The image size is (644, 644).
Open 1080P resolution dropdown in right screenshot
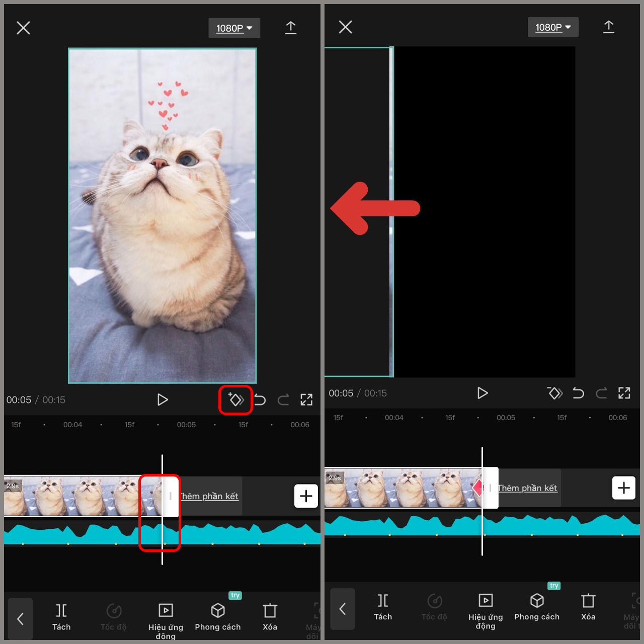(553, 27)
